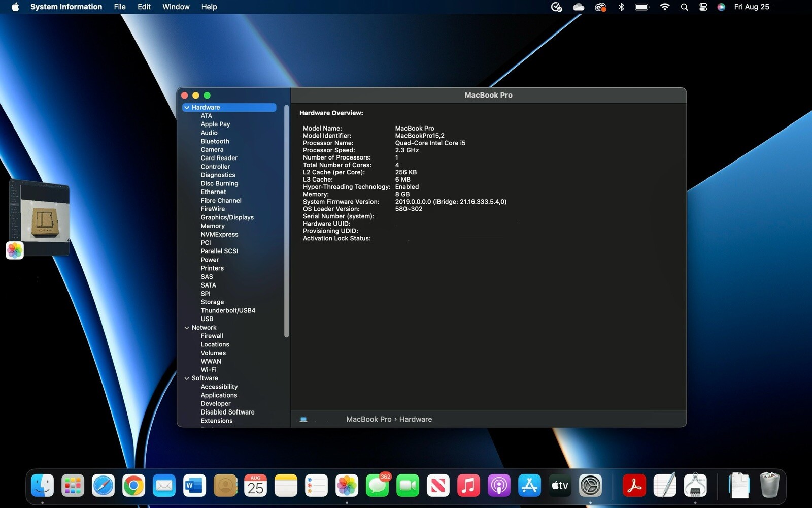
Task: Select Memory in the sidebar
Action: click(213, 226)
